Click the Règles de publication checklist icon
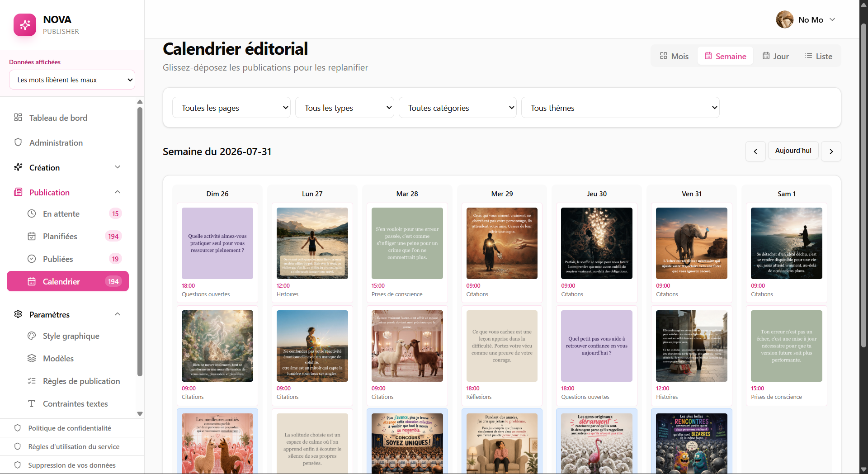The height and width of the screenshot is (474, 868). coord(32,381)
